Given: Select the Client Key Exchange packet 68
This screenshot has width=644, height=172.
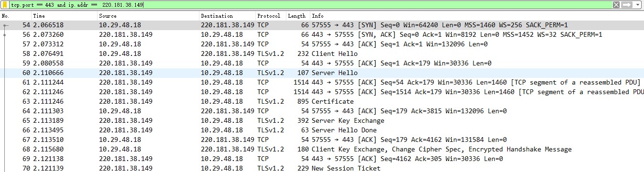Looking at the screenshot, I should (x=322, y=149).
